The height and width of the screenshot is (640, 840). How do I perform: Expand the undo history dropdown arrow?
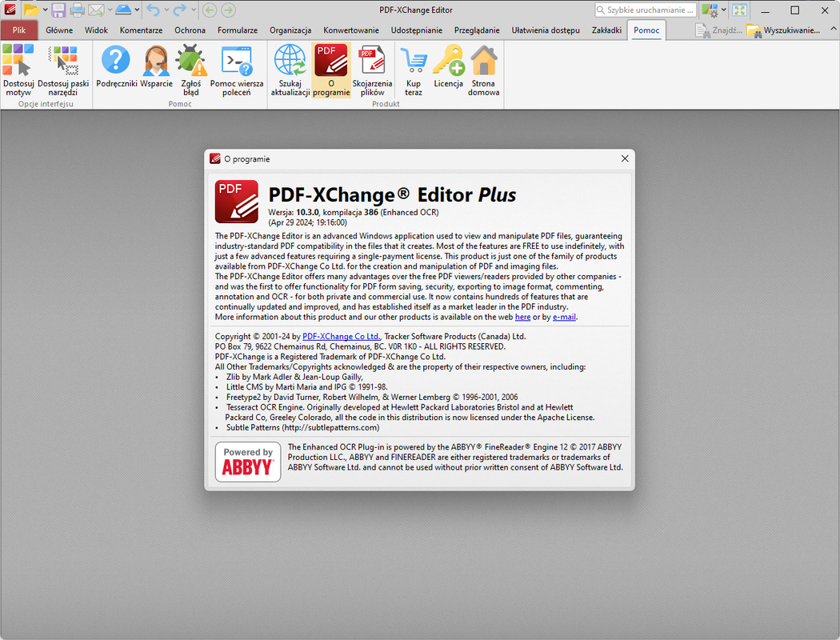166,10
